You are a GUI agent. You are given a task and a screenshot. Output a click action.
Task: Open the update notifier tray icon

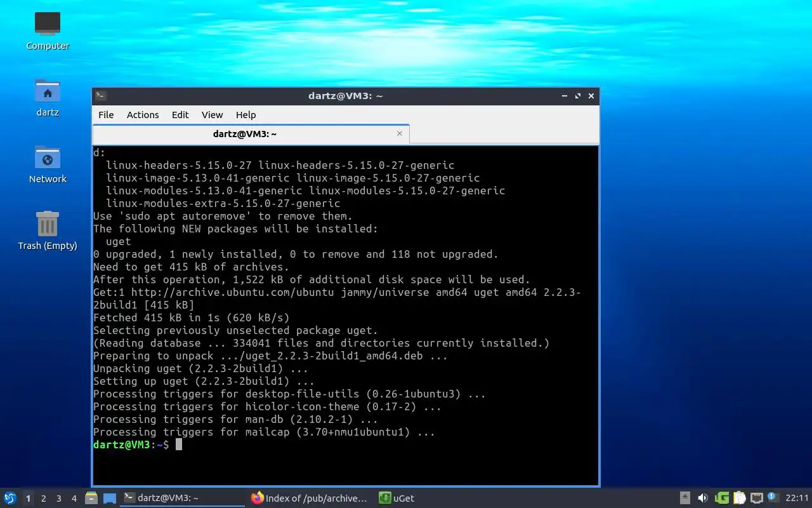point(773,497)
